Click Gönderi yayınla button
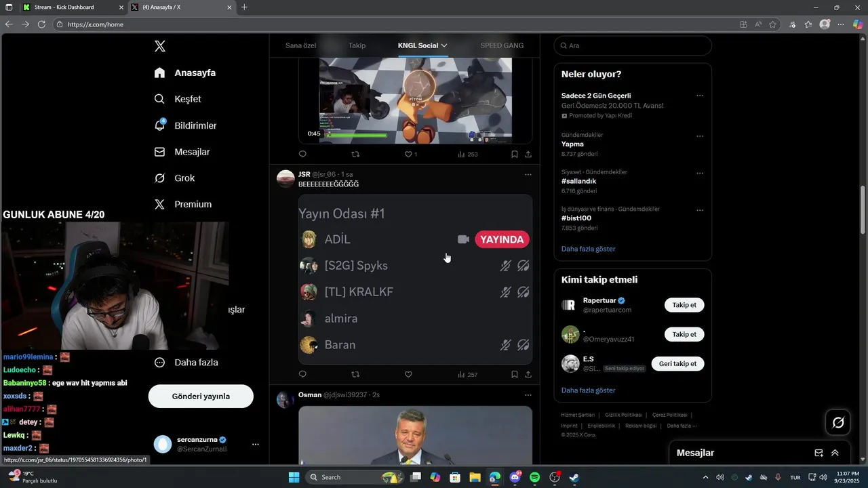The width and height of the screenshot is (868, 488). tap(201, 396)
